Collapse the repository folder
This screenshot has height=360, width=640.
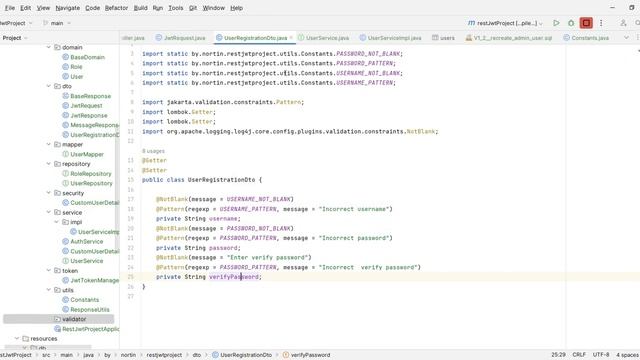pyautogui.click(x=49, y=164)
